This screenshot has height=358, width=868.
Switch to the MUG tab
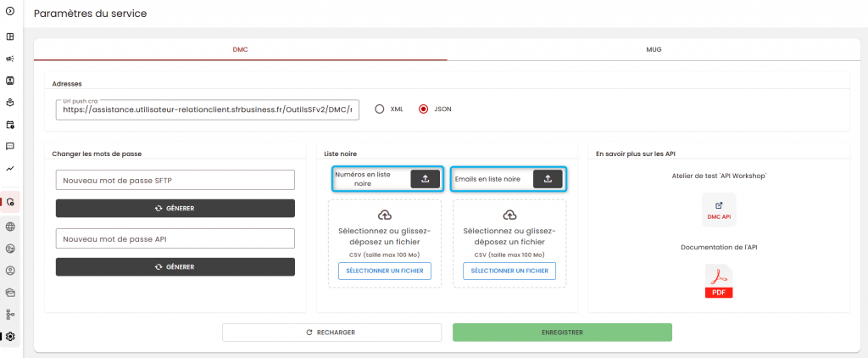(x=654, y=49)
